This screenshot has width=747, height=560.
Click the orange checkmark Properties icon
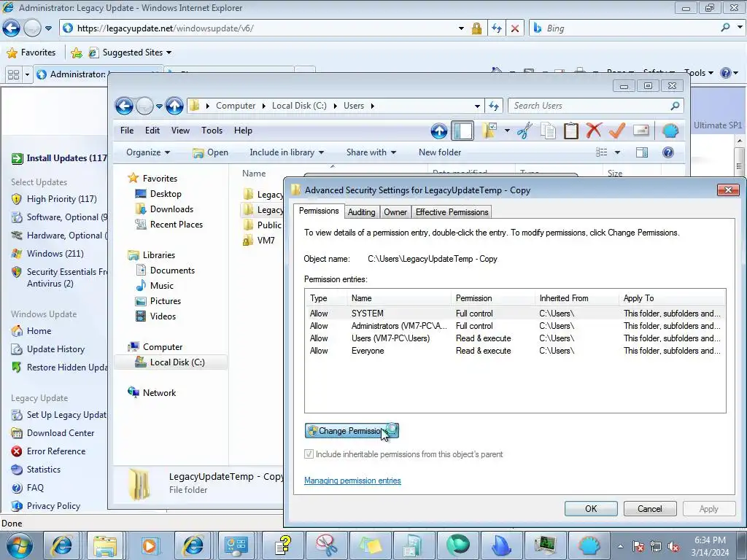point(617,130)
